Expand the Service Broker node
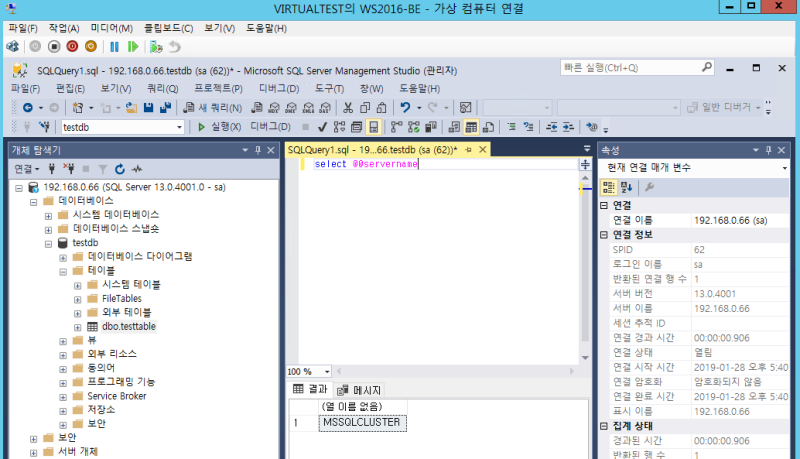This screenshot has width=800, height=459. (x=63, y=397)
